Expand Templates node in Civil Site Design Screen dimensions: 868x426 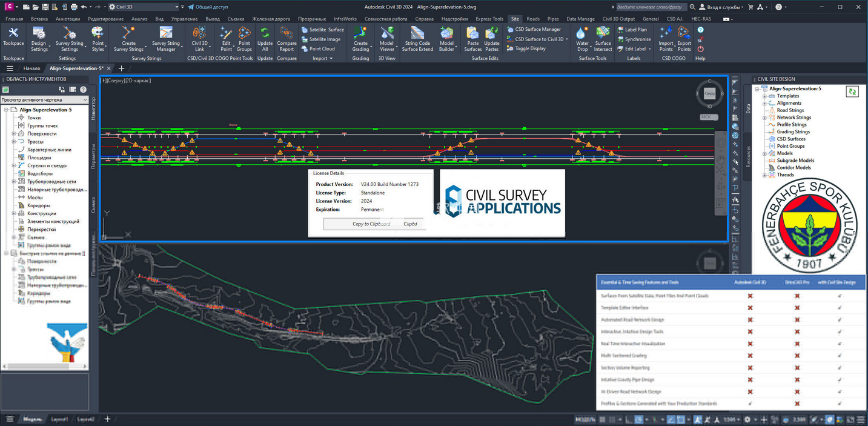[x=764, y=96]
